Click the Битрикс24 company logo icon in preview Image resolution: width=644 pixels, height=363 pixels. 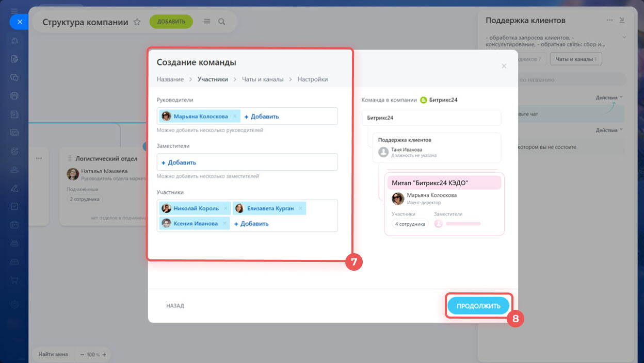424,100
